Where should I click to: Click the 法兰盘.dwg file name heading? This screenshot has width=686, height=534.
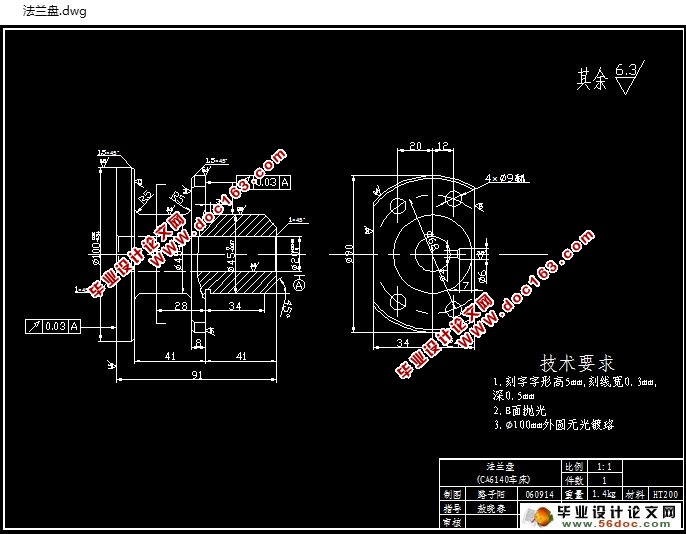55,11
